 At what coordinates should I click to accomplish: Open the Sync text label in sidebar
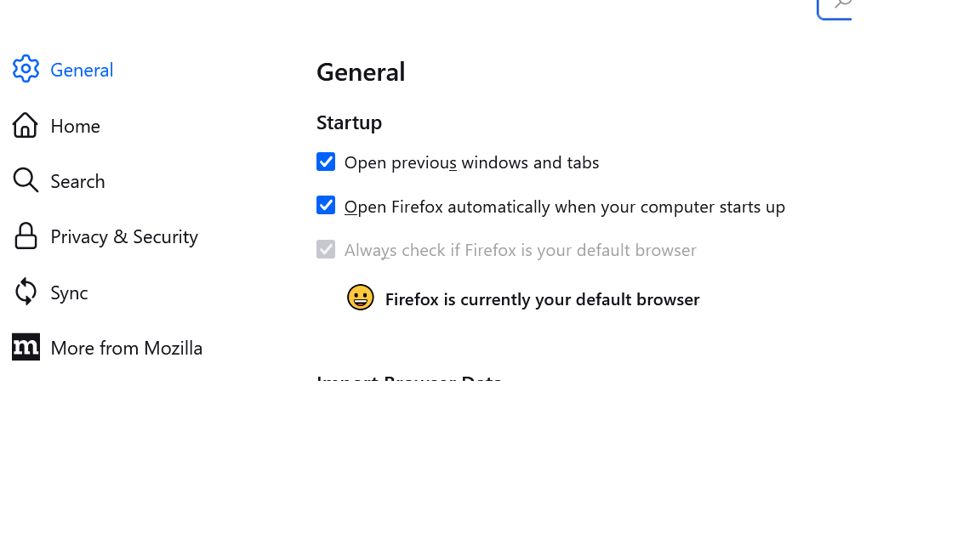pyautogui.click(x=69, y=293)
